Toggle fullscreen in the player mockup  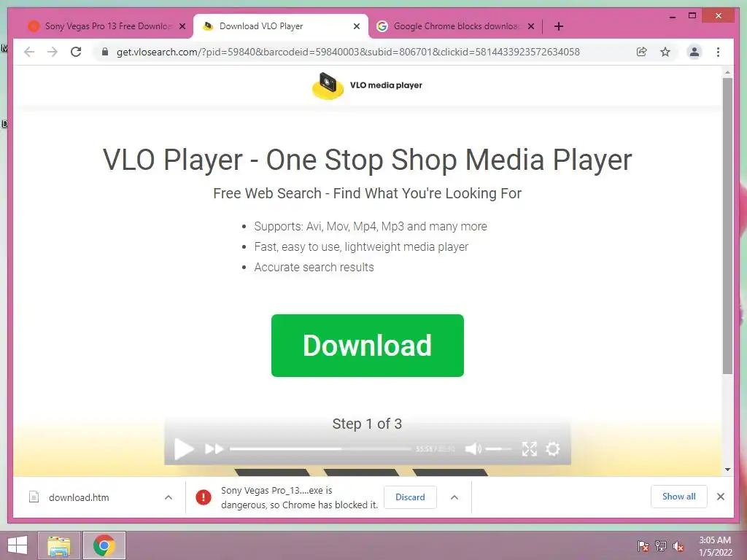pyautogui.click(x=530, y=448)
